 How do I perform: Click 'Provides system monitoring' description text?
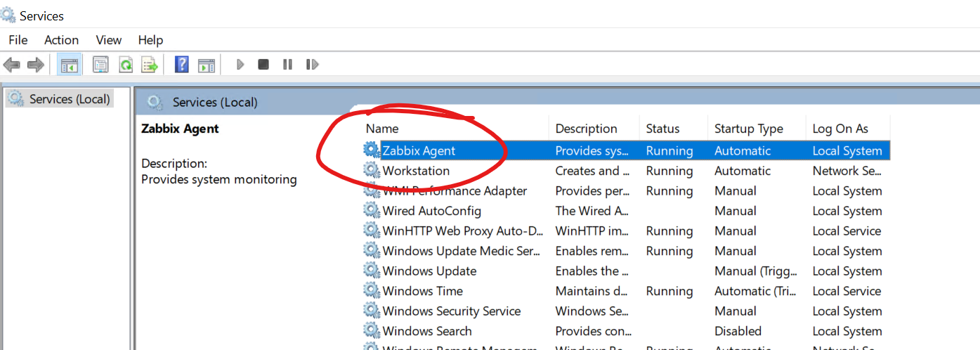click(219, 179)
